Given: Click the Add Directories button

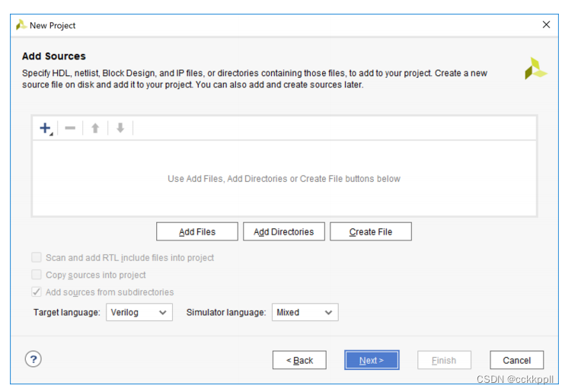Looking at the screenshot, I should [284, 231].
